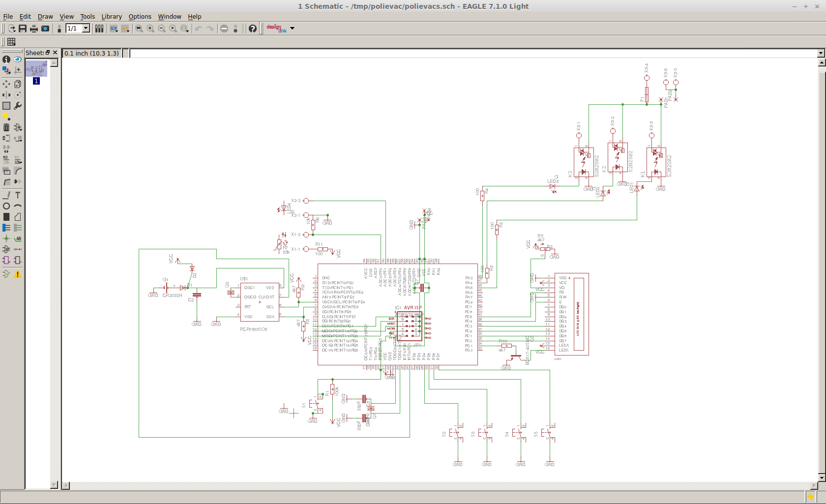Screen dimensions: 826x504
Task: Click the Undo arrow button
Action: [x=200, y=29]
